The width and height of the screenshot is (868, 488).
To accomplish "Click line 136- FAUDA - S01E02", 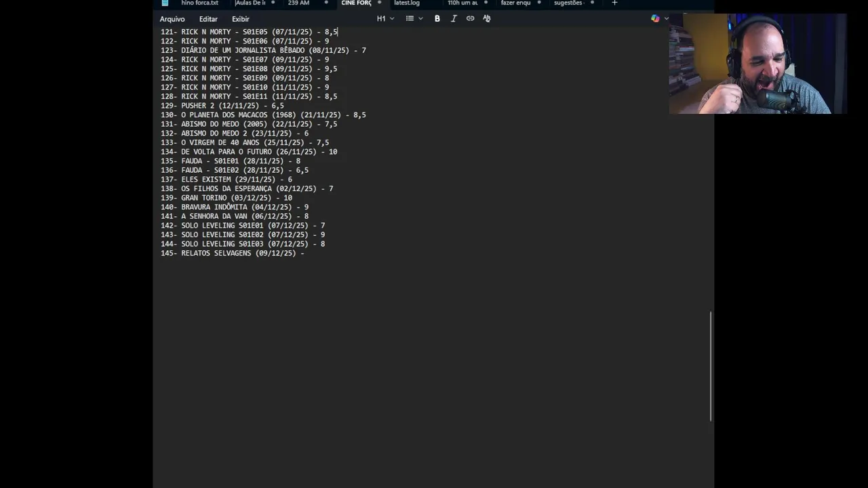I will [235, 171].
